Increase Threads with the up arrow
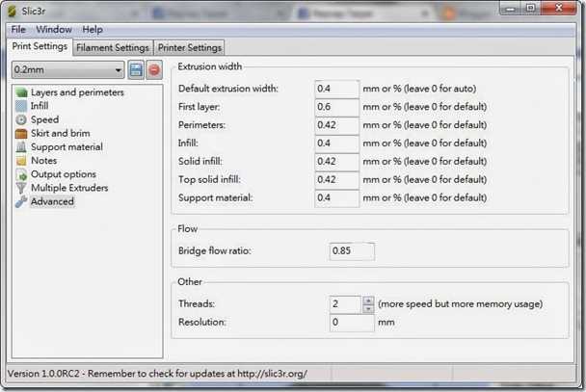Screen dimensions: 586x392 (368, 301)
